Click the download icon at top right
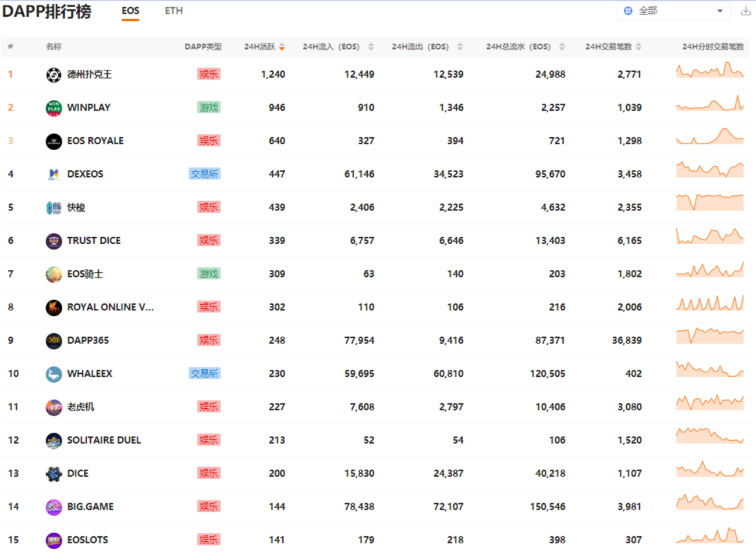Image resolution: width=756 pixels, height=560 pixels. [x=746, y=10]
